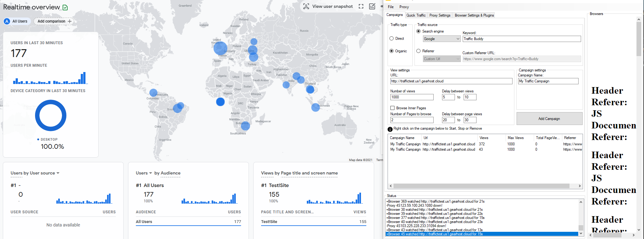644x239 pixels.
Task: Click View user snapshot link
Action: [x=332, y=6]
